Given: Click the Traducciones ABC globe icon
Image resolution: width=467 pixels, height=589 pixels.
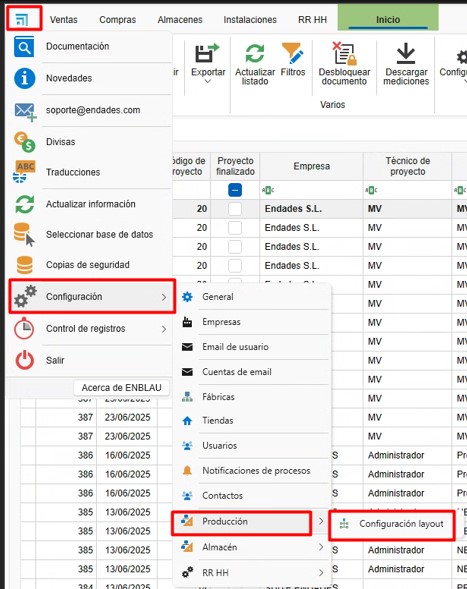Looking at the screenshot, I should (x=24, y=172).
